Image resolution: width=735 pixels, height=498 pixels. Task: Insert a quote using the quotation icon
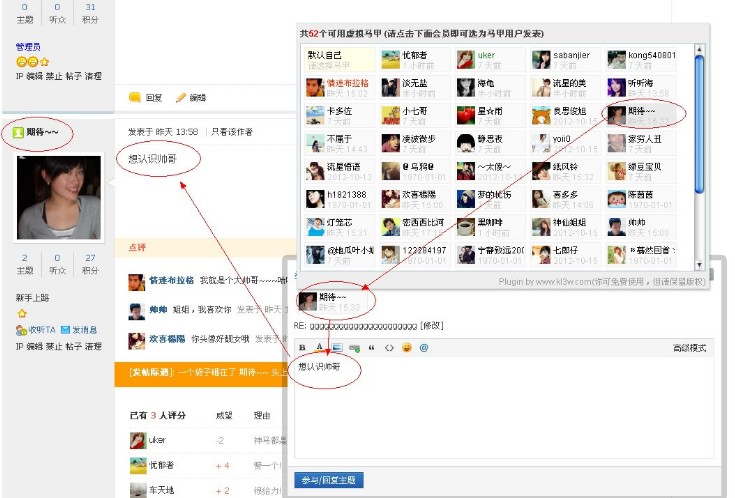(x=371, y=348)
